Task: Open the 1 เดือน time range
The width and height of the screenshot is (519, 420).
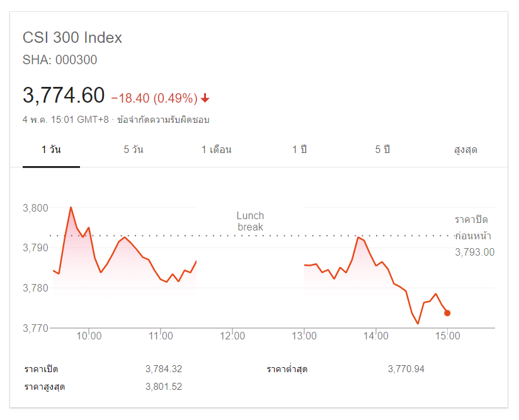Action: (217, 150)
